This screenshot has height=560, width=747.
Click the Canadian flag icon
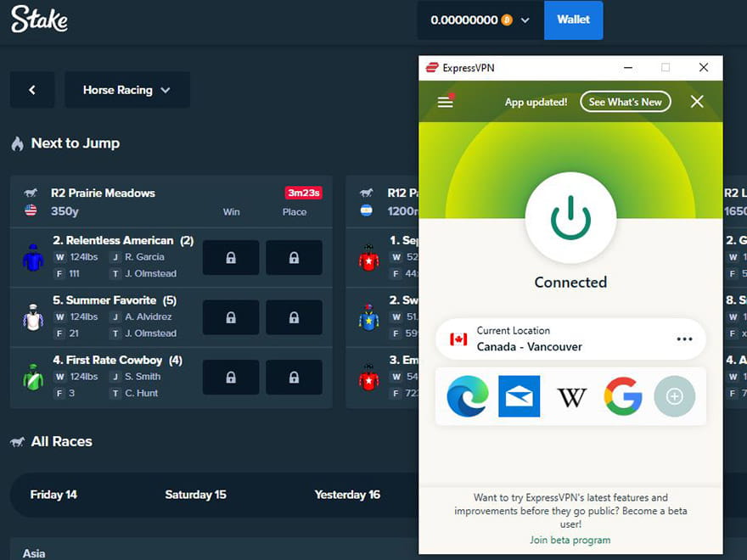[458, 339]
